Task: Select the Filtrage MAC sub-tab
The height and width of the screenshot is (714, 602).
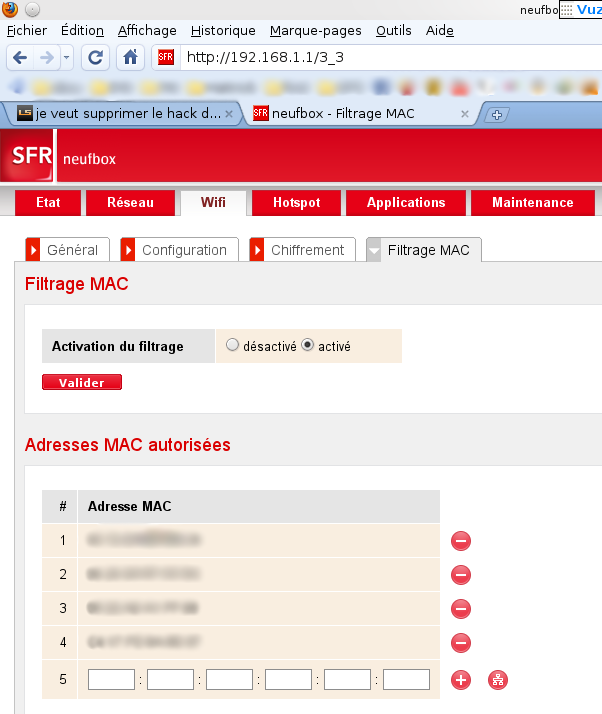Action: click(x=424, y=250)
